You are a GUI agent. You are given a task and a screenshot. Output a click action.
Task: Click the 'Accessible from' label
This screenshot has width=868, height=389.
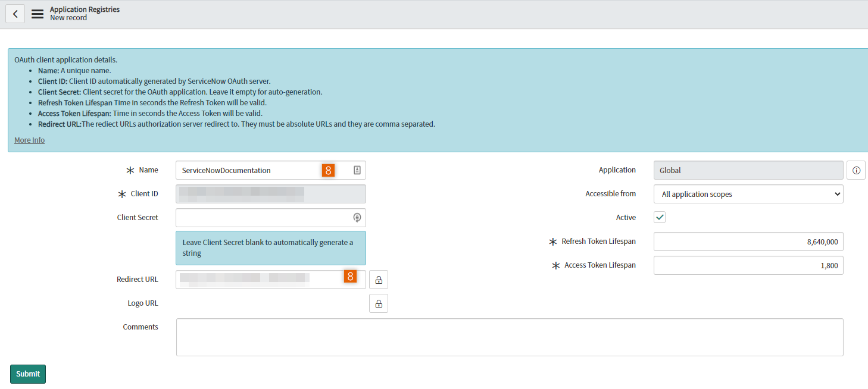(610, 194)
